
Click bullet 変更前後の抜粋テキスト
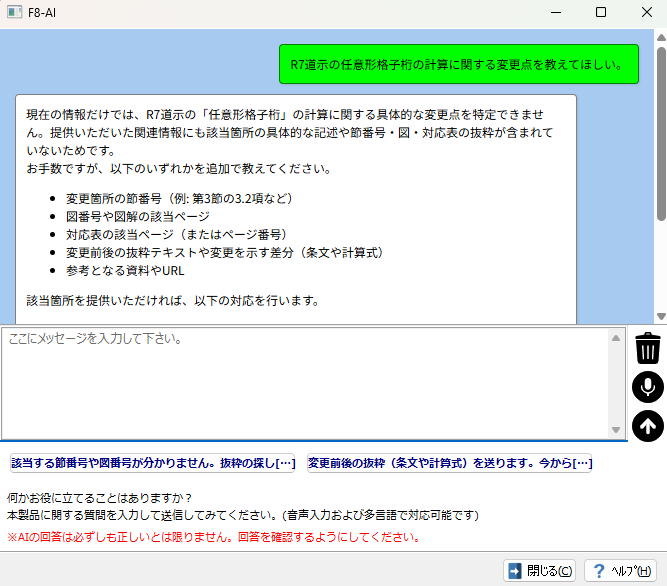(225, 253)
